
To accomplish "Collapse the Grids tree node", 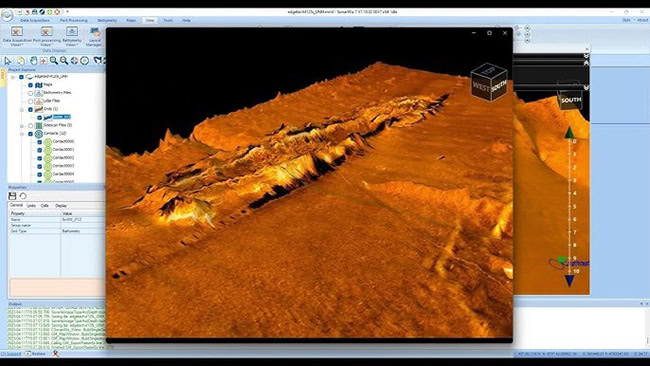I will click(22, 109).
